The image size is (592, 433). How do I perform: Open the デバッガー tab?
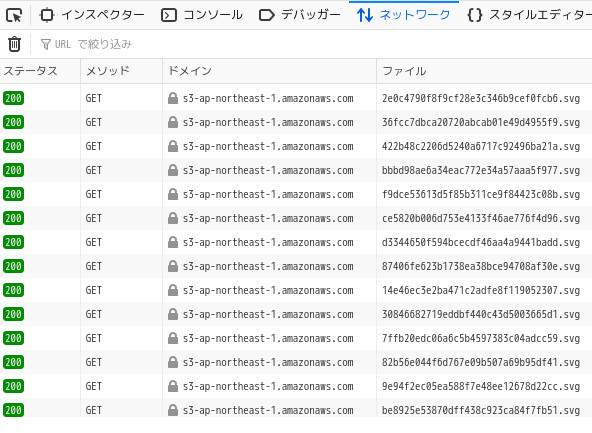point(300,15)
